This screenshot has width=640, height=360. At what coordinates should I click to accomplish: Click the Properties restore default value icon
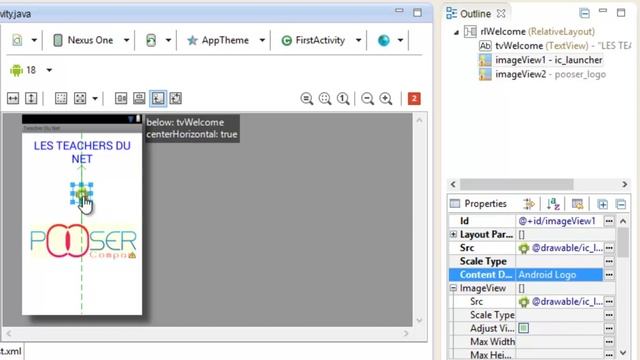577,204
